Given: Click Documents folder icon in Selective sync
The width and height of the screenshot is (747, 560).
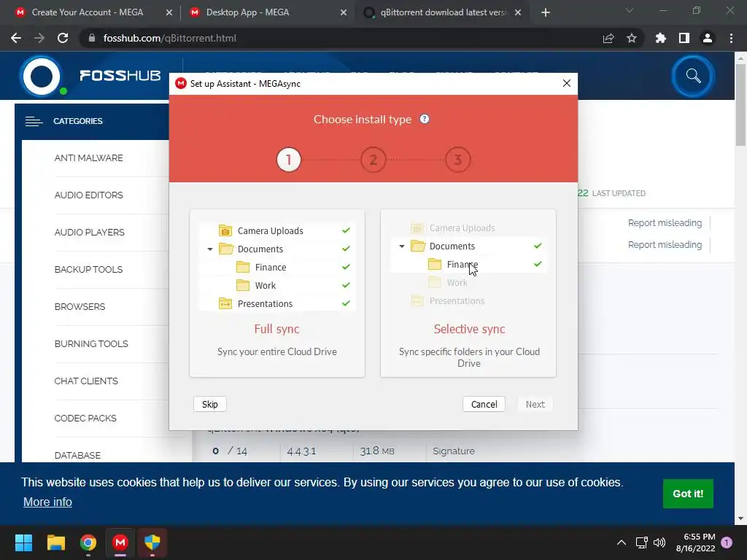Looking at the screenshot, I should point(418,246).
